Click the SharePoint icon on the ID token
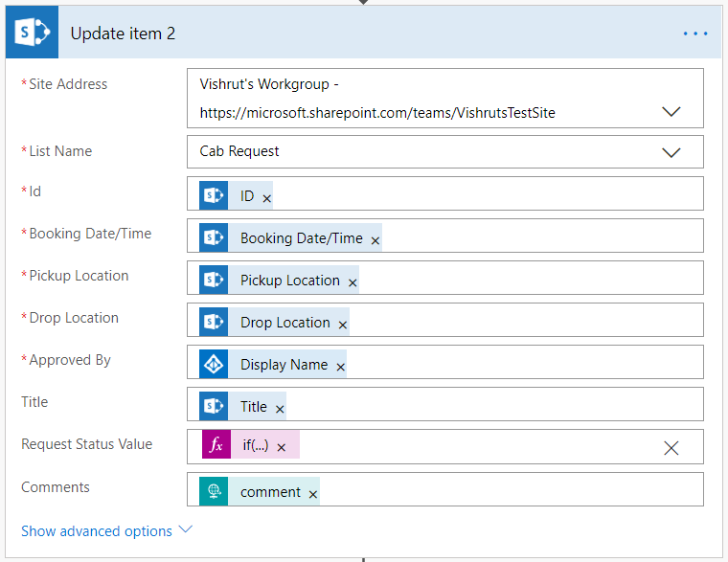Screen dimensions: 728x562 click(214, 195)
